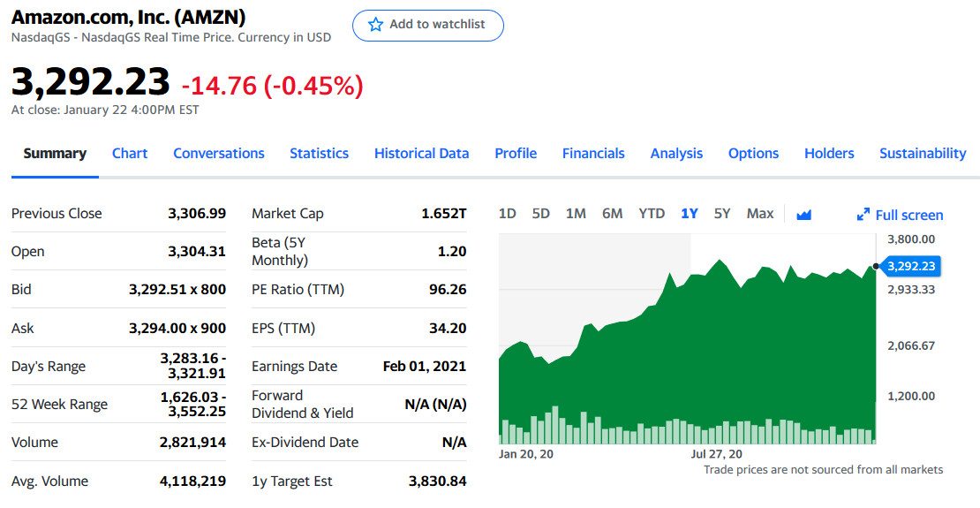Switch to the Statistics tab
980x508 pixels.
coord(319,153)
